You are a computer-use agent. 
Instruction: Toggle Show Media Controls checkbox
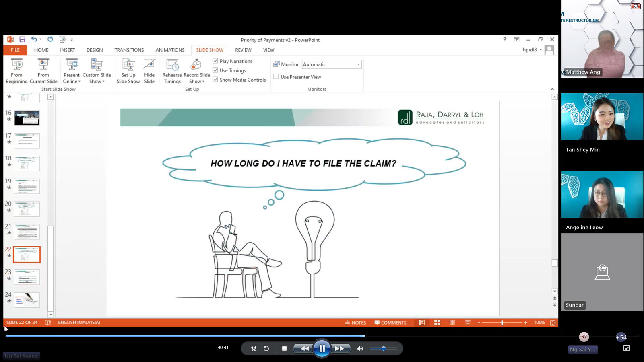[215, 79]
